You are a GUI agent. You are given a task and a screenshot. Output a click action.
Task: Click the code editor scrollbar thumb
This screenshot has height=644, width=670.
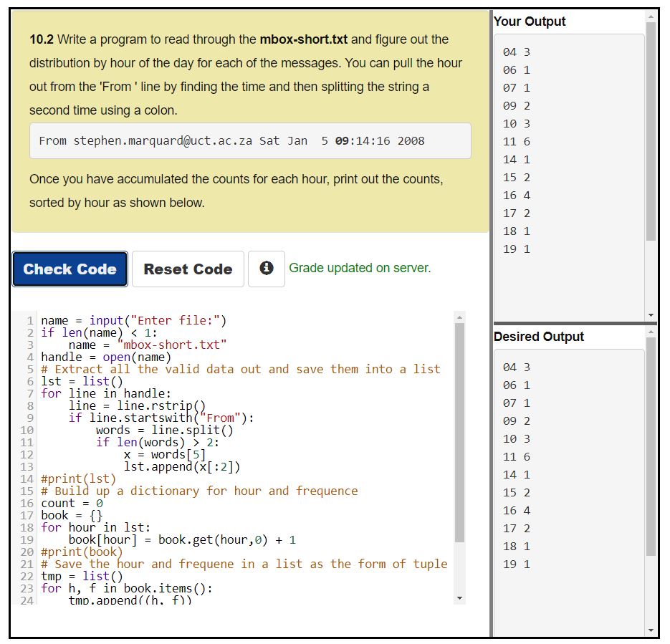(x=459, y=432)
